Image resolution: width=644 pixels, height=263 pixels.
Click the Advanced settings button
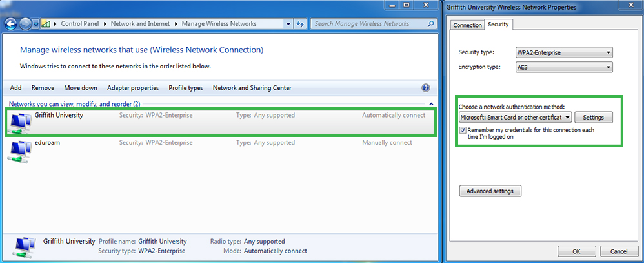point(490,191)
